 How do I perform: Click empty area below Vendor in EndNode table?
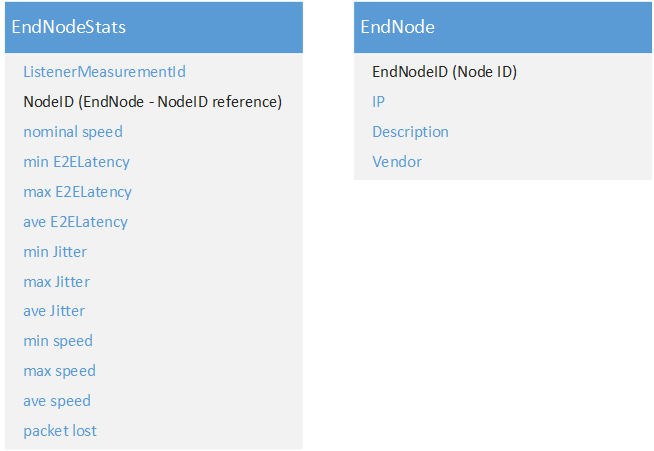pyautogui.click(x=503, y=176)
